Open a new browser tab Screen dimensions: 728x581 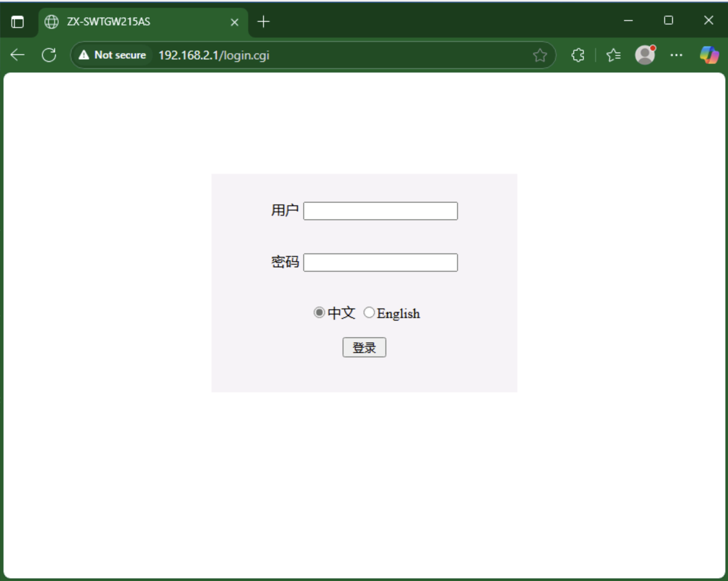(263, 21)
